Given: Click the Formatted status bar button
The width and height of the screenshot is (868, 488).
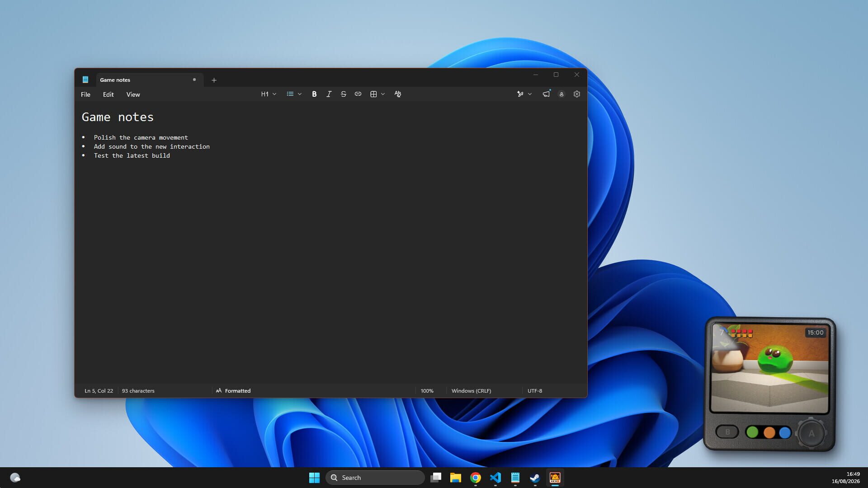Looking at the screenshot, I should [x=233, y=391].
